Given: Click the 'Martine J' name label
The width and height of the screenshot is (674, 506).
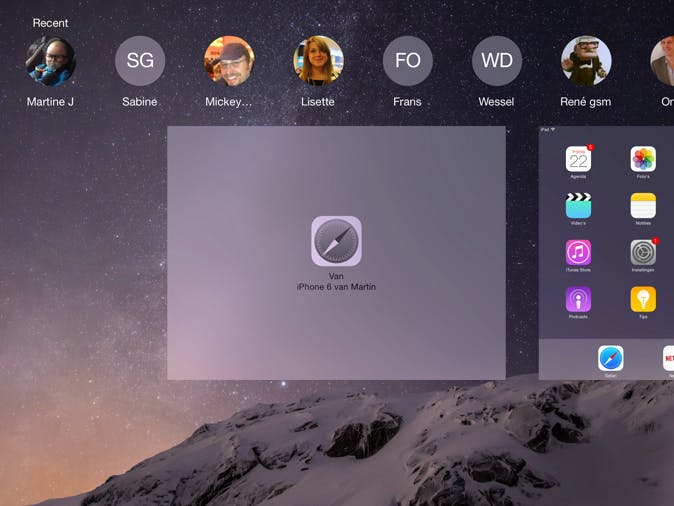Looking at the screenshot, I should coord(50,102).
